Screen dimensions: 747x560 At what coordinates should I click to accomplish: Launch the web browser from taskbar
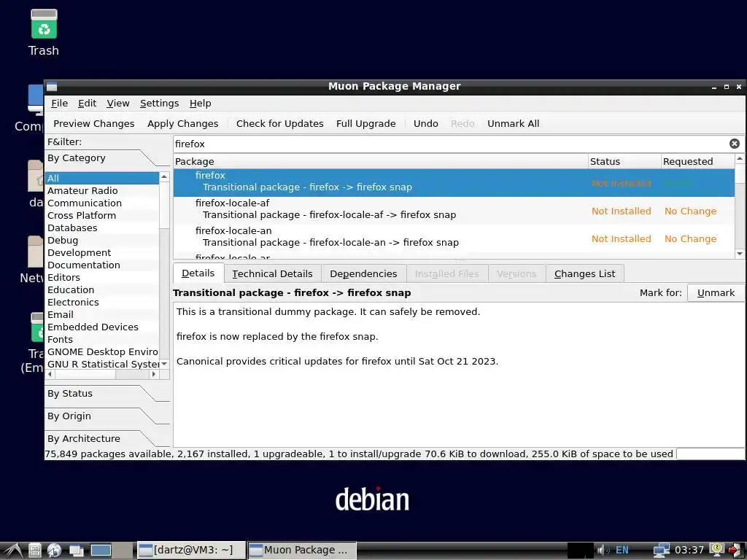coord(54,550)
